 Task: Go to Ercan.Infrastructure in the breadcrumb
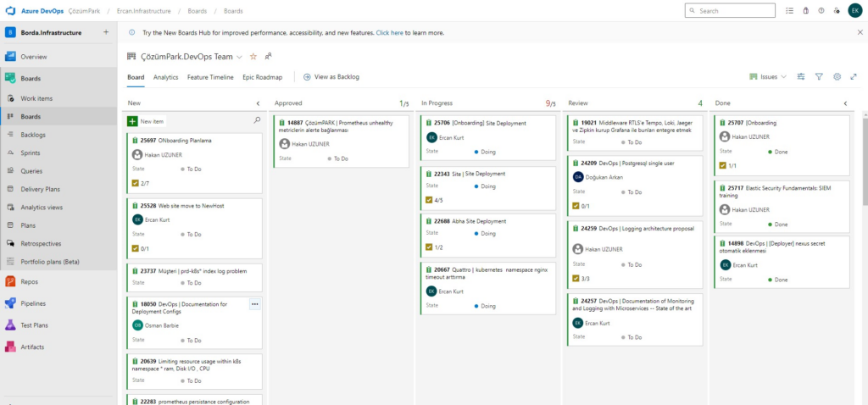[144, 11]
